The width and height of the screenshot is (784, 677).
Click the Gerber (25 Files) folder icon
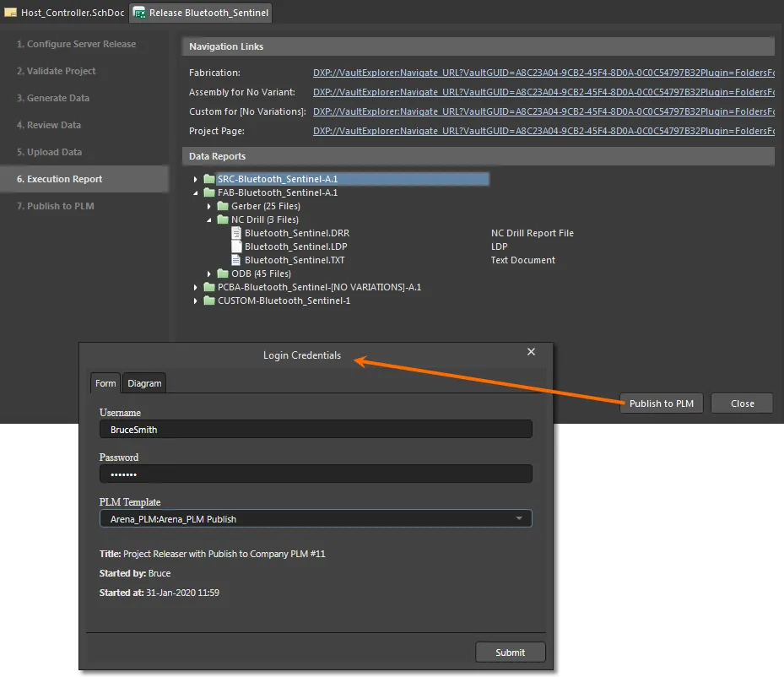pyautogui.click(x=223, y=206)
